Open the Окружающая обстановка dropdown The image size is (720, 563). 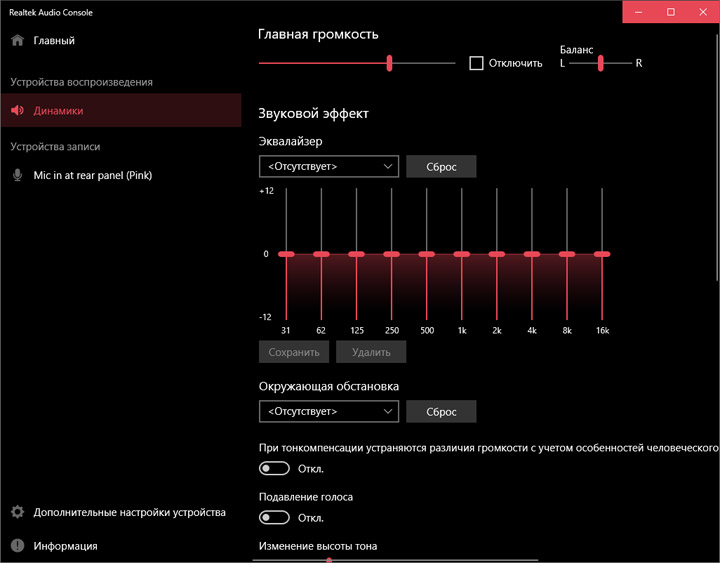coord(329,411)
